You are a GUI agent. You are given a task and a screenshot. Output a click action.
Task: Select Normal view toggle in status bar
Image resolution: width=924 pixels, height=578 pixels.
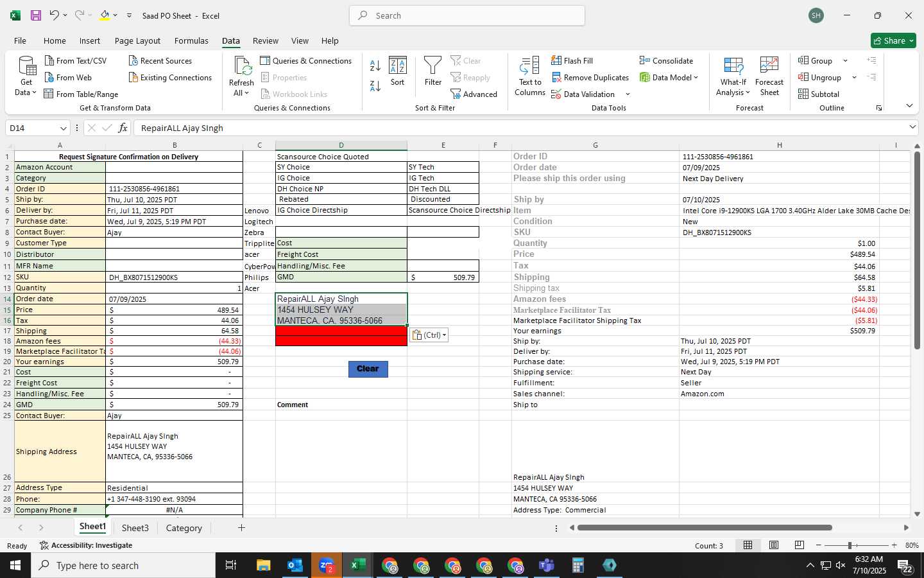[x=748, y=545]
